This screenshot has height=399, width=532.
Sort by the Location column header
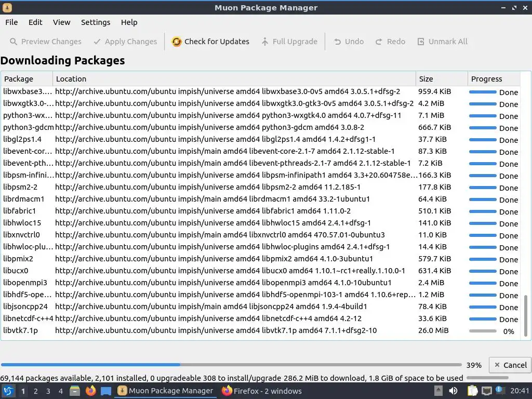[234, 79]
